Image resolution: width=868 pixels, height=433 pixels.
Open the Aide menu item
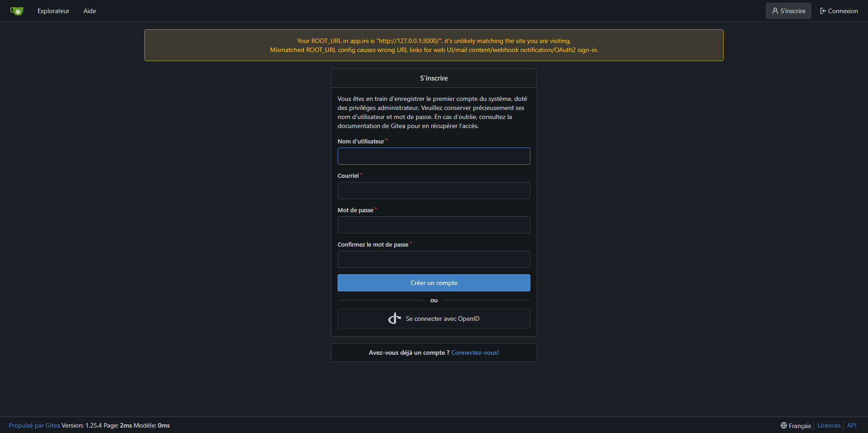coord(90,11)
